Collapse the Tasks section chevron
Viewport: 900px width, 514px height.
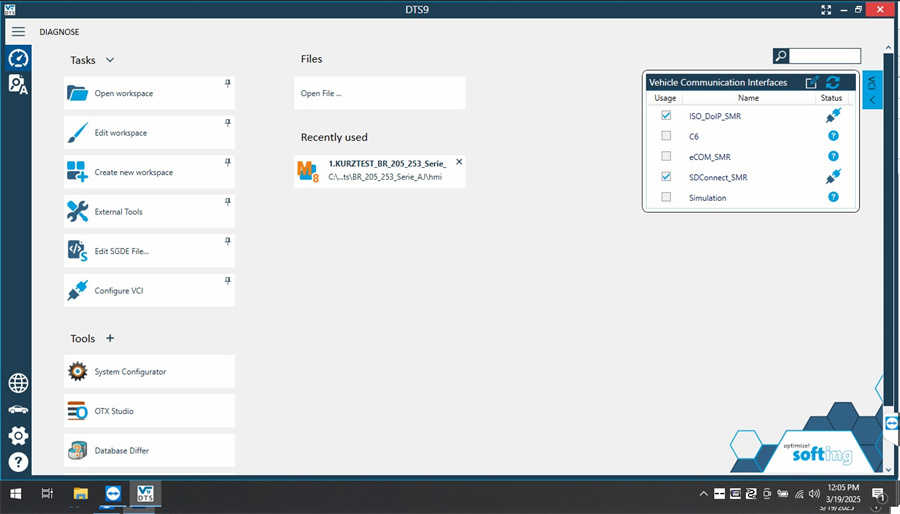click(110, 60)
